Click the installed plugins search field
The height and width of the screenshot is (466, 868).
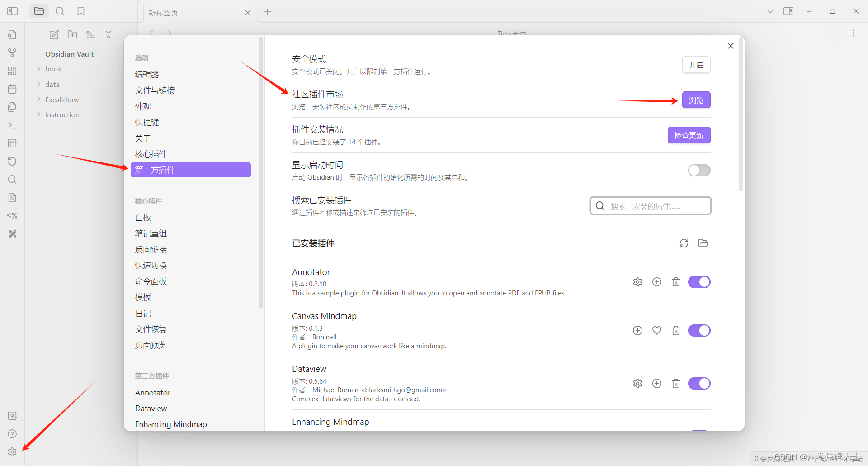click(x=650, y=205)
